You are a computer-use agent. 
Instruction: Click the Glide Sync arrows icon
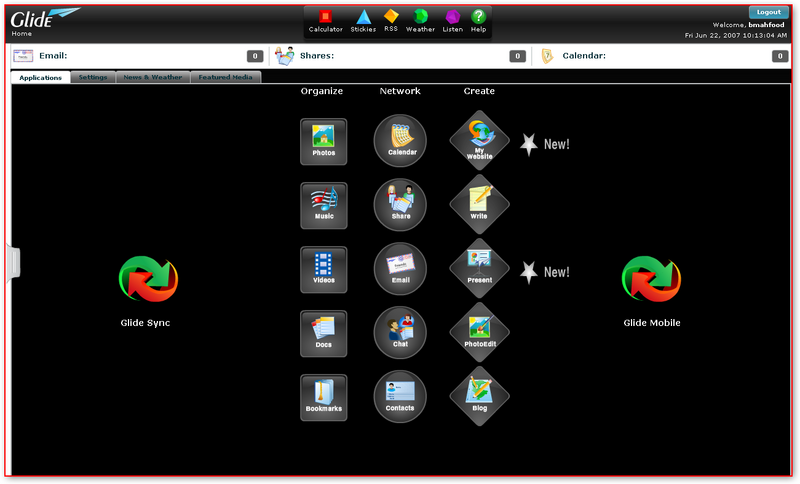point(148,279)
